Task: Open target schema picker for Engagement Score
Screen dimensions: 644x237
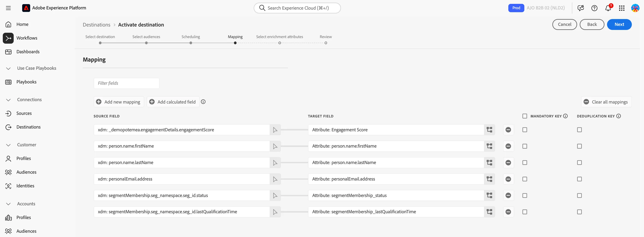Action: [489, 130]
